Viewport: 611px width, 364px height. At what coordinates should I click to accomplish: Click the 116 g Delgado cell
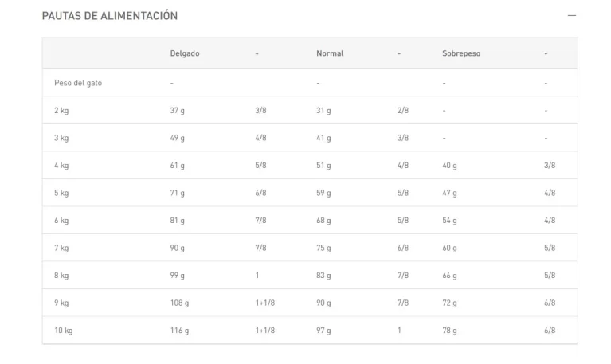click(x=179, y=331)
